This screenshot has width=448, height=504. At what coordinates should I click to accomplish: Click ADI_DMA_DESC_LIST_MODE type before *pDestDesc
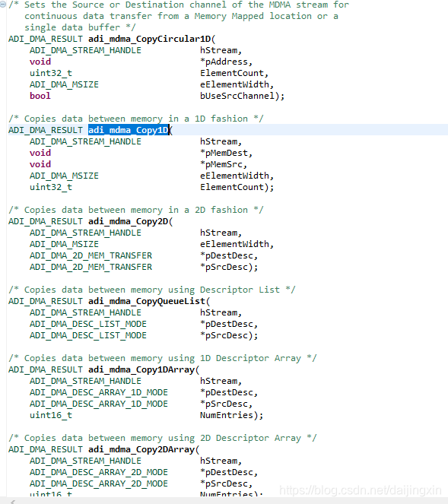coord(88,324)
